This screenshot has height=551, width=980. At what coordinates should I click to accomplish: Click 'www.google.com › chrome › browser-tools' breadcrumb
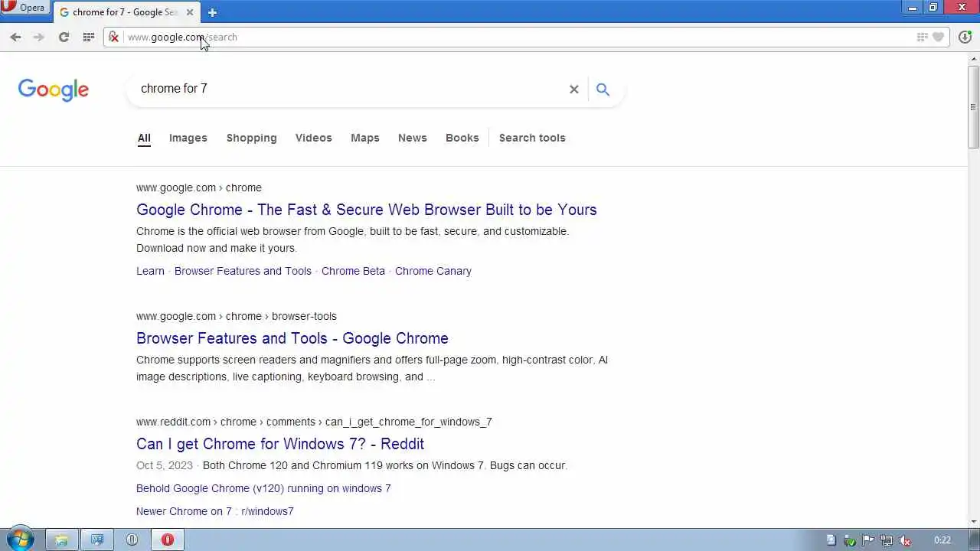[x=237, y=316]
